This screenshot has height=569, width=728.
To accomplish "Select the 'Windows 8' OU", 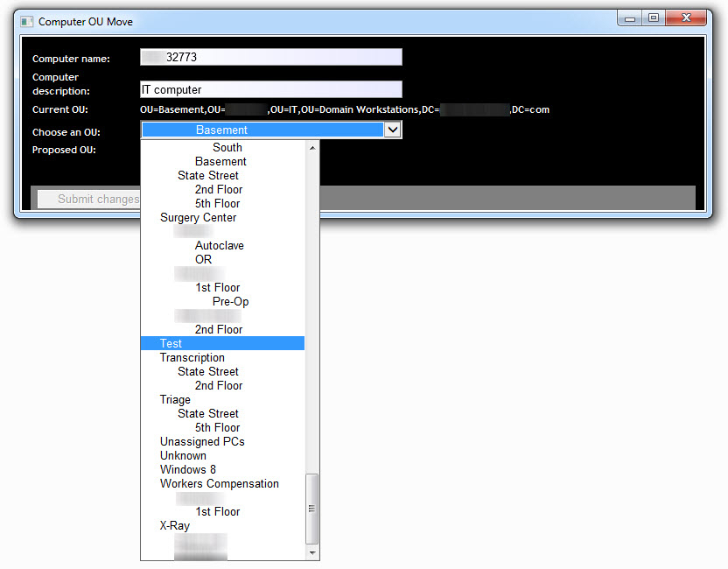I will point(187,469).
